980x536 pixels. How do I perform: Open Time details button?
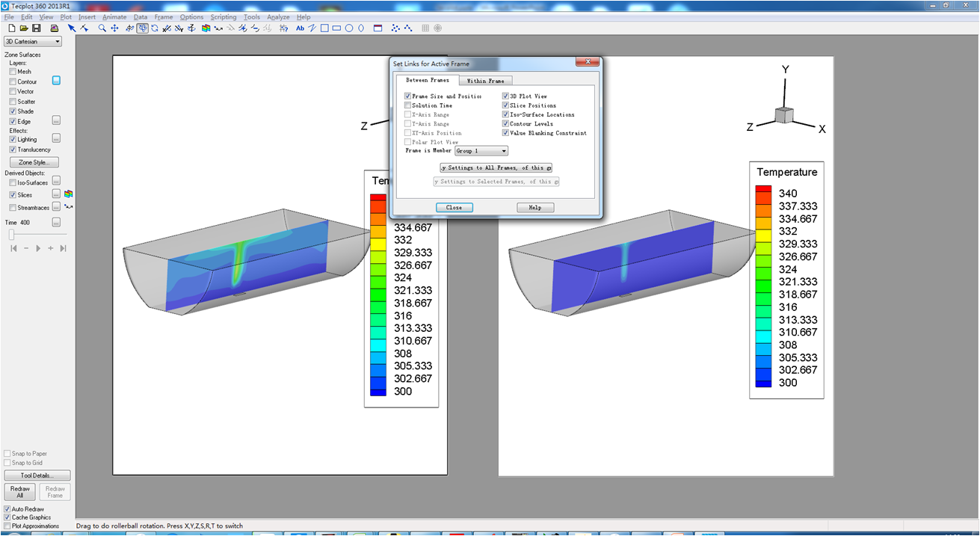(x=56, y=222)
